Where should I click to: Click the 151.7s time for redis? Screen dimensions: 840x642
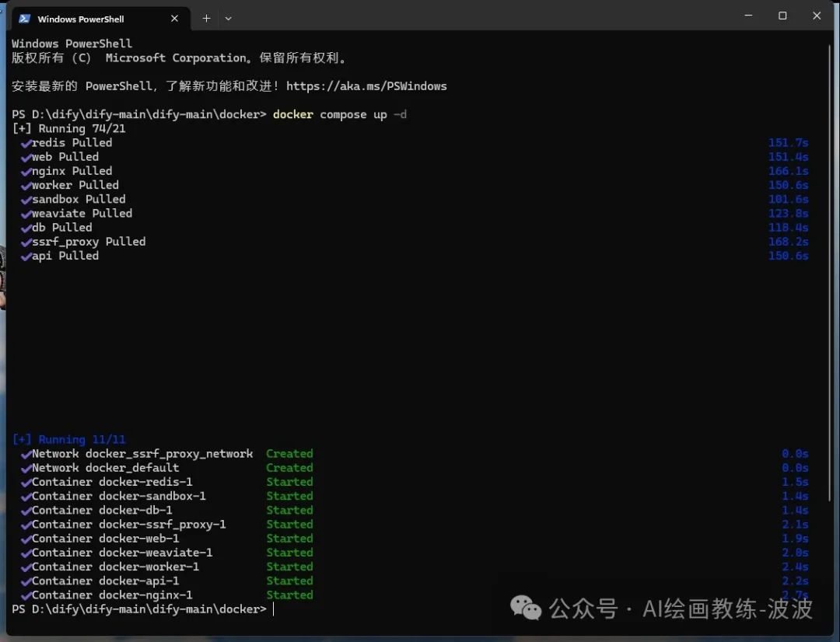point(788,143)
